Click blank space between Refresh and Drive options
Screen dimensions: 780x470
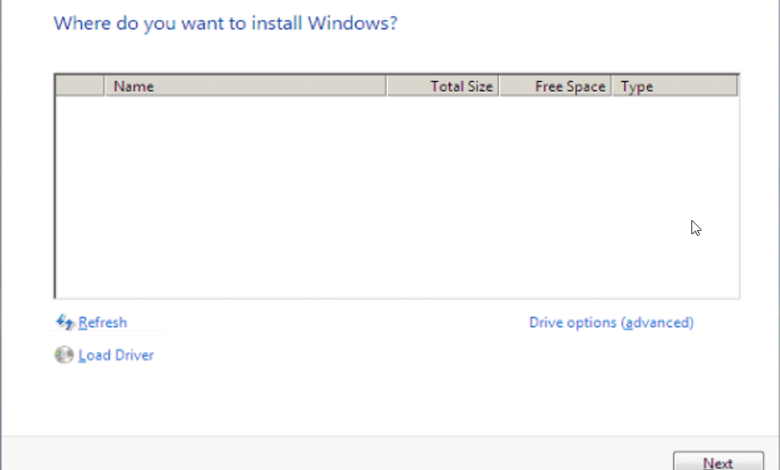(x=330, y=322)
